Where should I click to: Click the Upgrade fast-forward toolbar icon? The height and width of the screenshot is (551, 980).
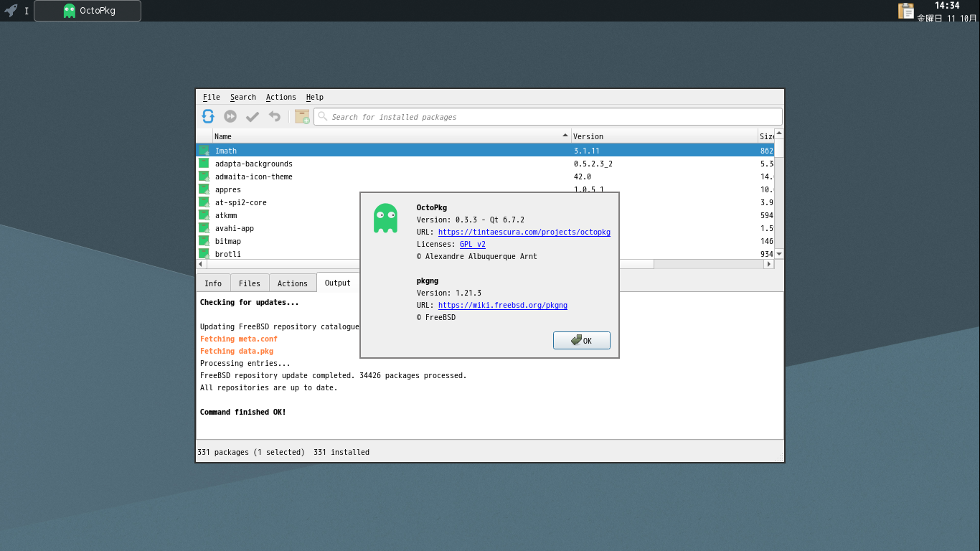(230, 116)
